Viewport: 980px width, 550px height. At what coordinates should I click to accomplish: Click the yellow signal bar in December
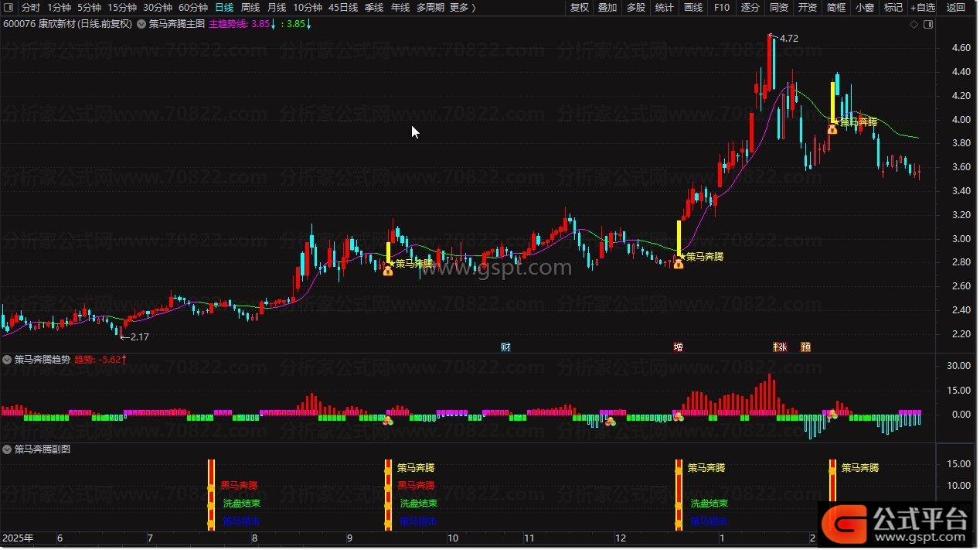click(679, 237)
